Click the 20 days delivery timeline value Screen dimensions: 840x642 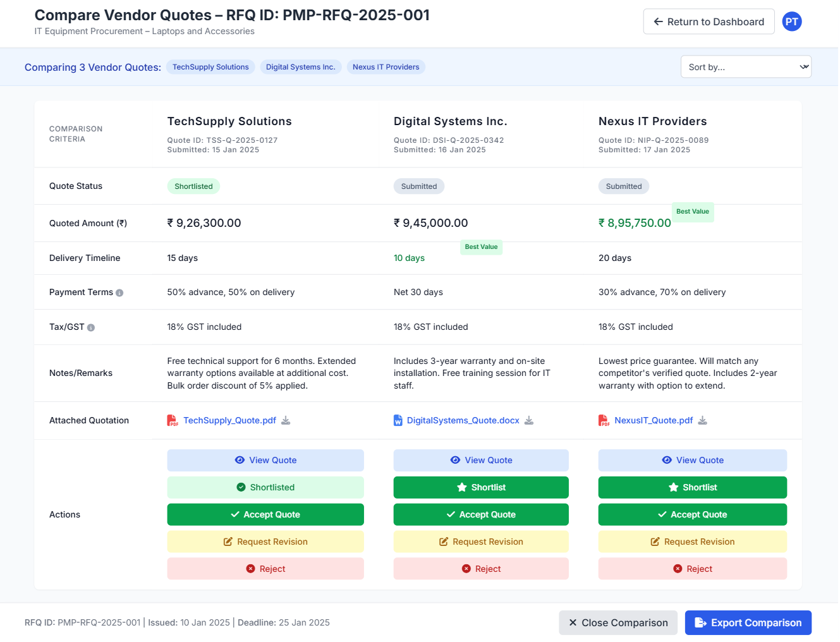615,258
